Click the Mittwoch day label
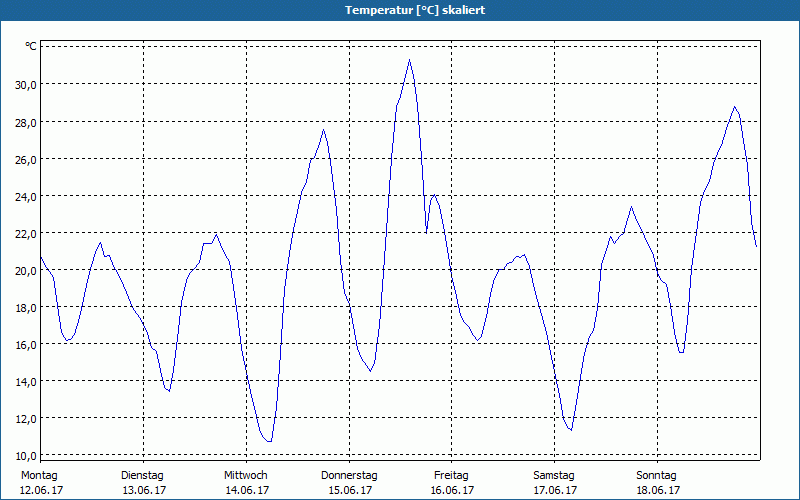Image resolution: width=800 pixels, height=500 pixels. point(245,475)
